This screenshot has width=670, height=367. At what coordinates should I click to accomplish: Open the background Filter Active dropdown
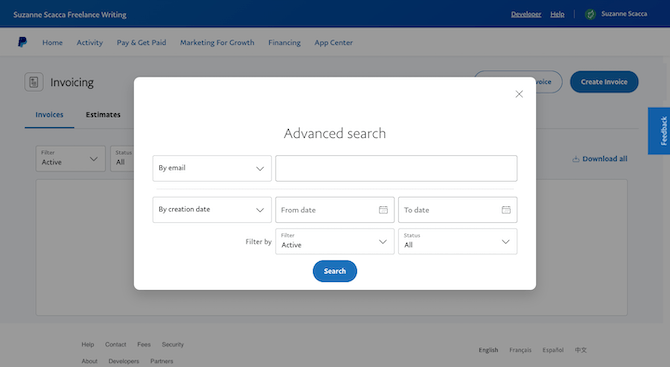pyautogui.click(x=71, y=159)
